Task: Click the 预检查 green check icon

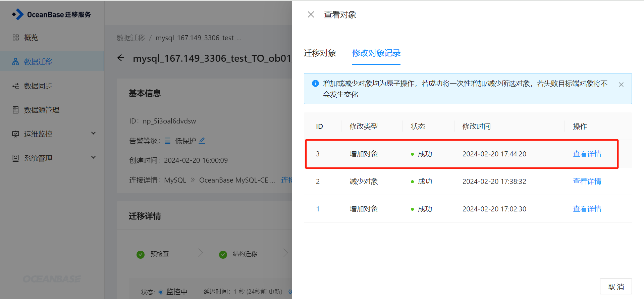Action: [141, 254]
